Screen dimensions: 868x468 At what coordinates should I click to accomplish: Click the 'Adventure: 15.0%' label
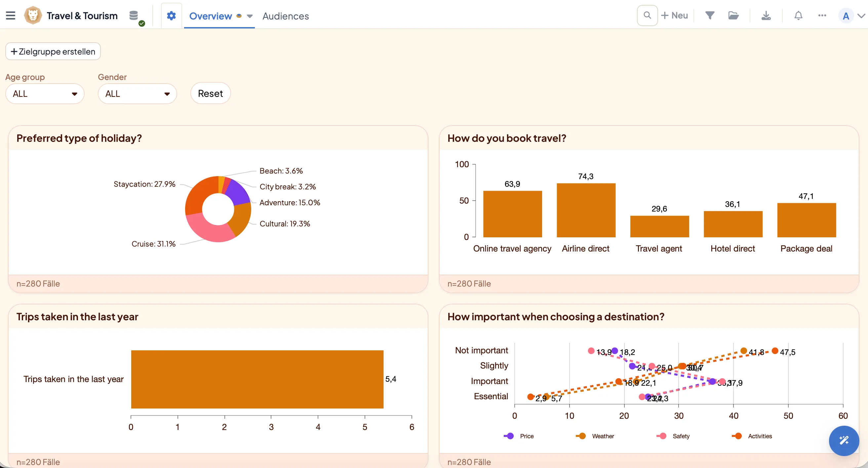290,203
